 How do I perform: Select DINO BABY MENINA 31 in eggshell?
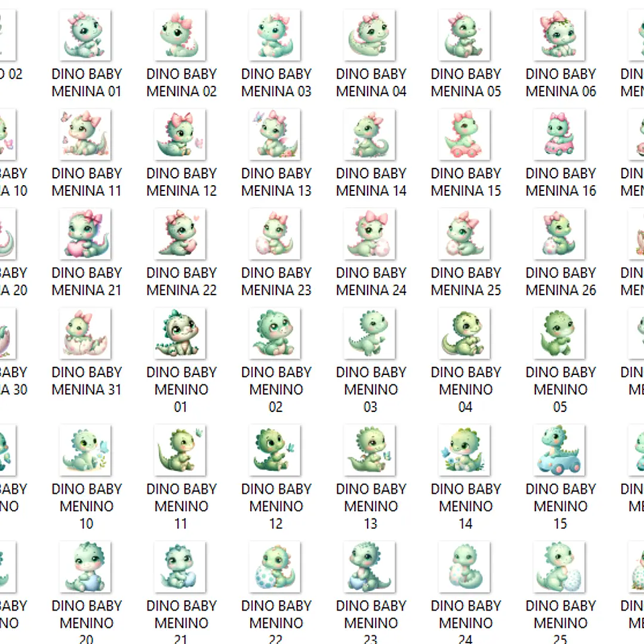pos(87,333)
